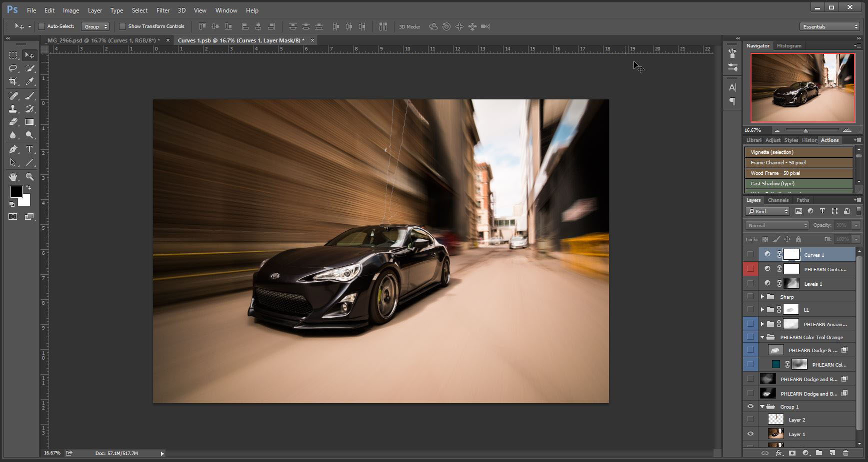Select the History Brush tool

point(30,109)
